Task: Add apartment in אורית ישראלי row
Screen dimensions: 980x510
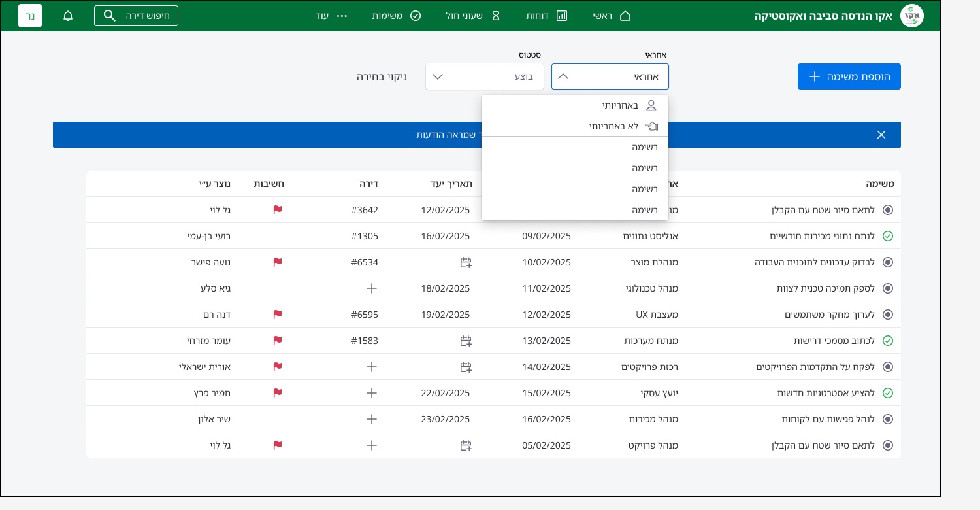Action: point(372,367)
